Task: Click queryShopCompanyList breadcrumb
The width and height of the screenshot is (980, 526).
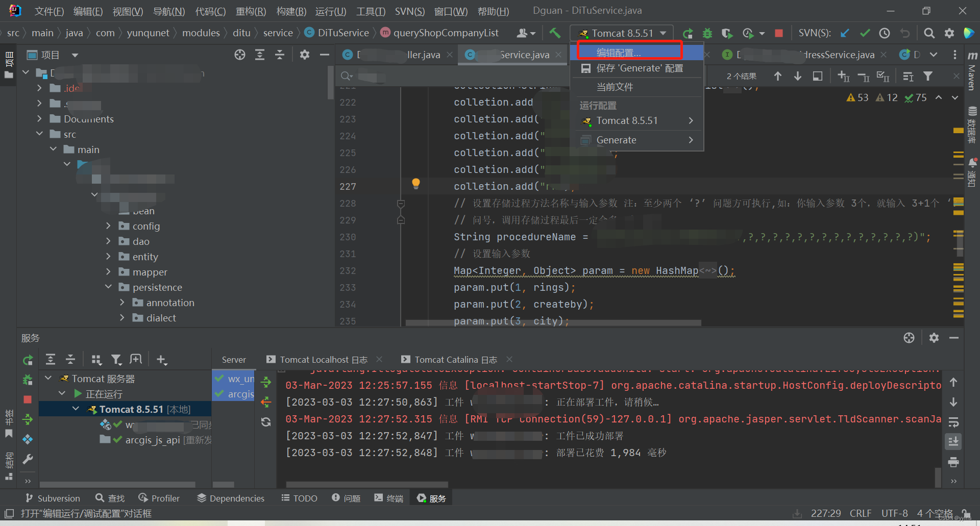Action: point(440,33)
